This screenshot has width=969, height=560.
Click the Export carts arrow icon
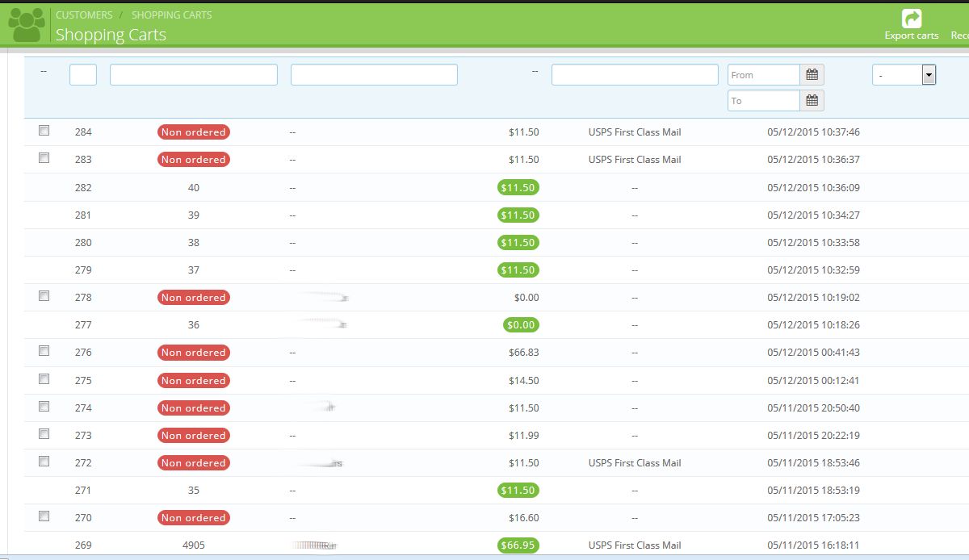912,18
